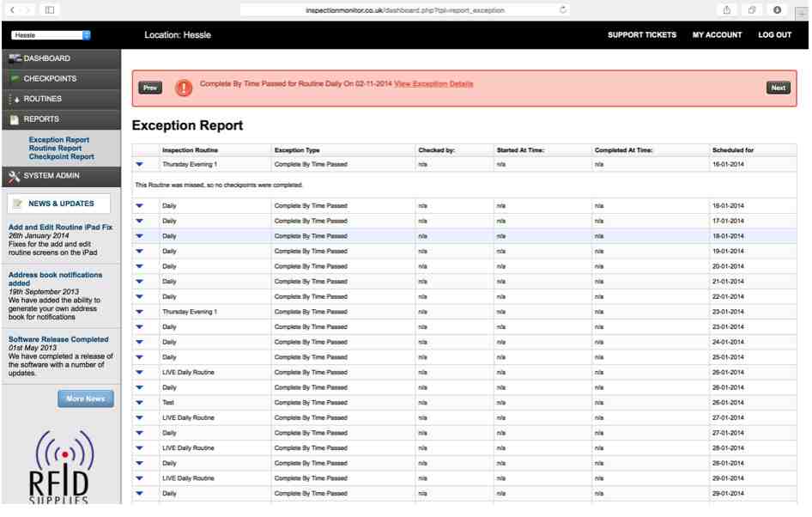Reload the page with the refresh icon
The image size is (812, 517).
coord(562,9)
